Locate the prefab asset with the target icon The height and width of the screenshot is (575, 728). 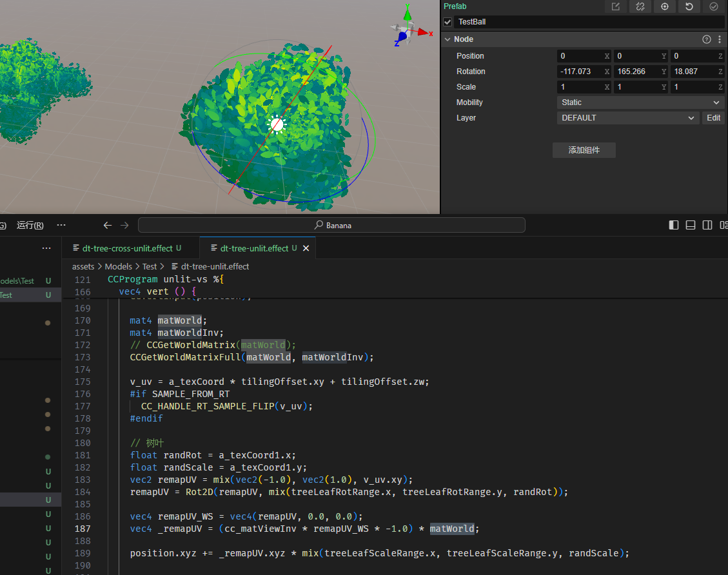pyautogui.click(x=664, y=6)
